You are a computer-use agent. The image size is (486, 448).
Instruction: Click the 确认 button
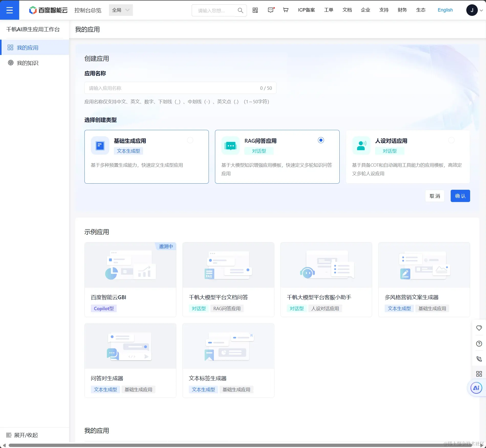[x=460, y=196]
